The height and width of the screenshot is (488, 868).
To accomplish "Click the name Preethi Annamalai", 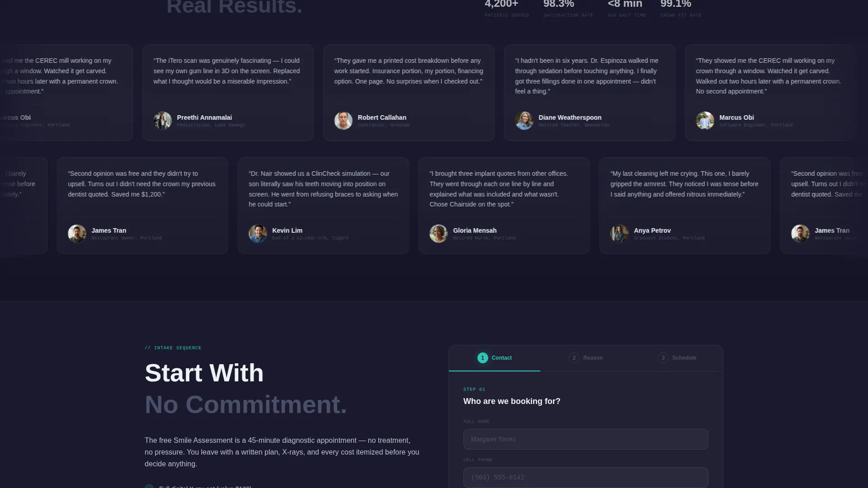I will (204, 117).
